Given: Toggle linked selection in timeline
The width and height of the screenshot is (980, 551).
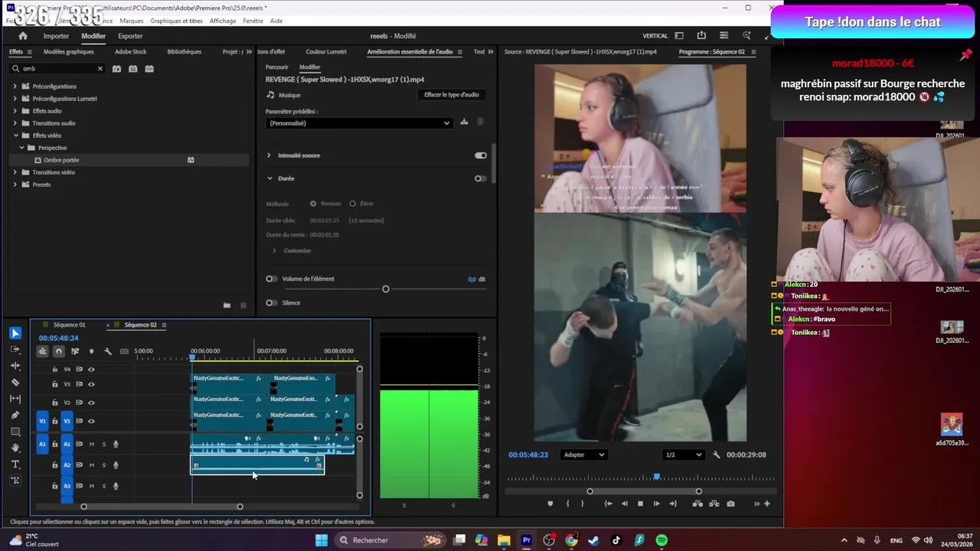Looking at the screenshot, I should pos(75,351).
